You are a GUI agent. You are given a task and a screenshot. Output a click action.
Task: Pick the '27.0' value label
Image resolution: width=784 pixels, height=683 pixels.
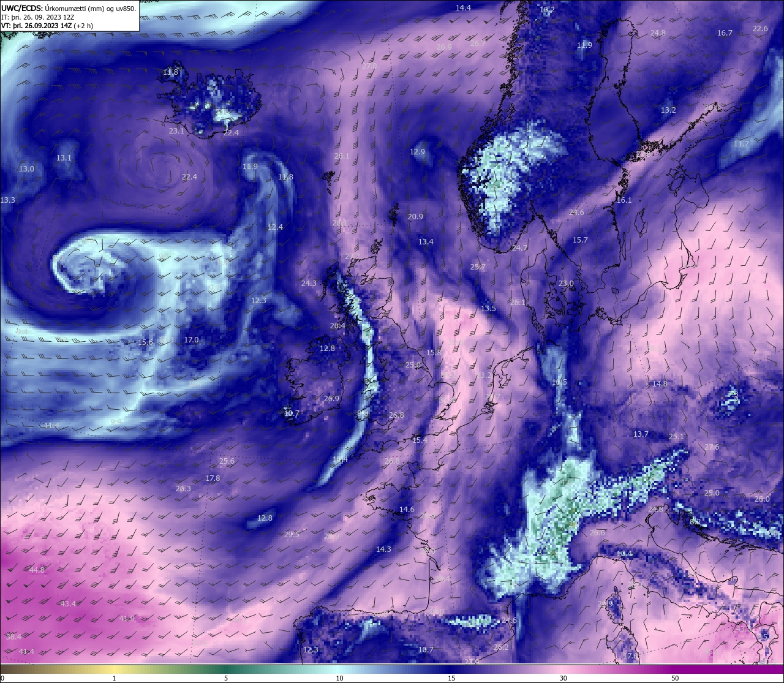(369, 66)
